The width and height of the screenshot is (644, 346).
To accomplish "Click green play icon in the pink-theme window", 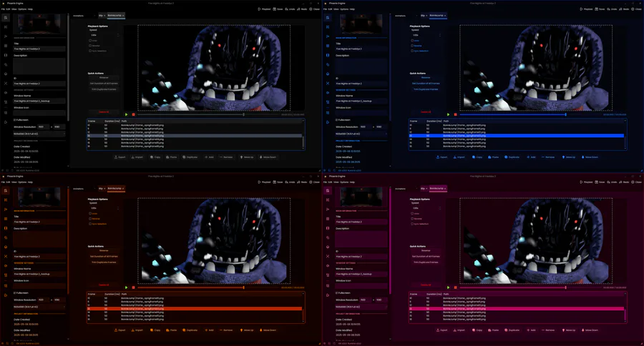I will pyautogui.click(x=449, y=287).
